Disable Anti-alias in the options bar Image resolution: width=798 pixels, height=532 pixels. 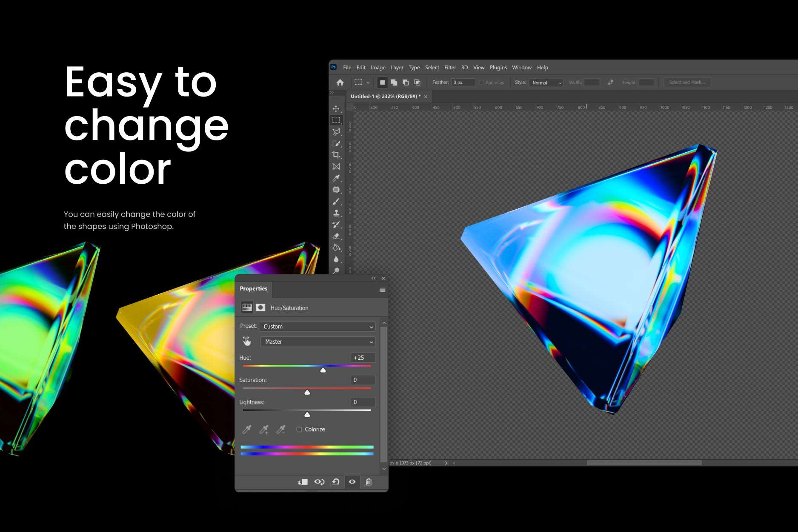click(x=481, y=83)
